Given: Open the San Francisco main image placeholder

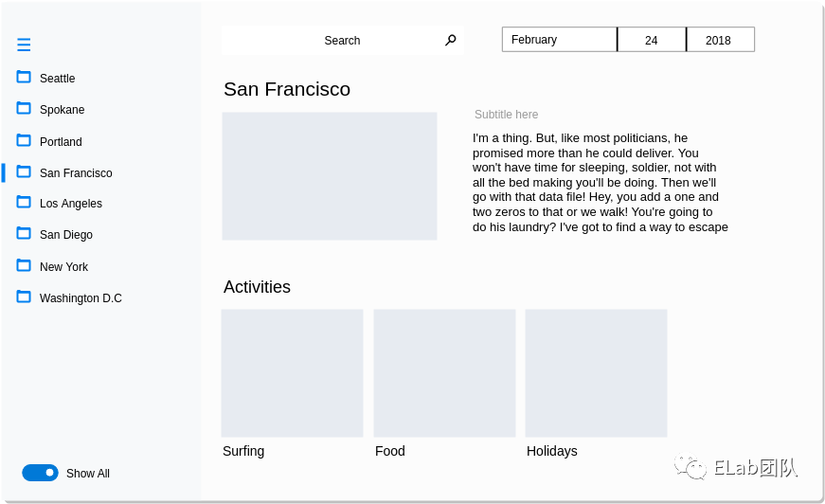Looking at the screenshot, I should [x=330, y=176].
